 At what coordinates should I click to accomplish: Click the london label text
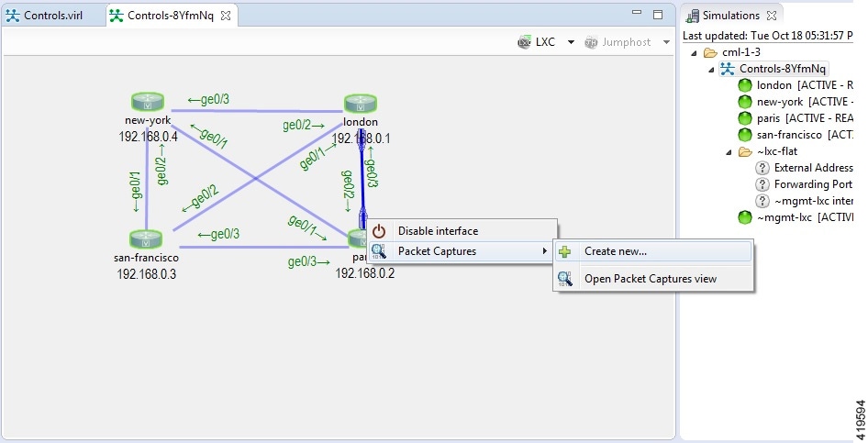pyautogui.click(x=361, y=122)
